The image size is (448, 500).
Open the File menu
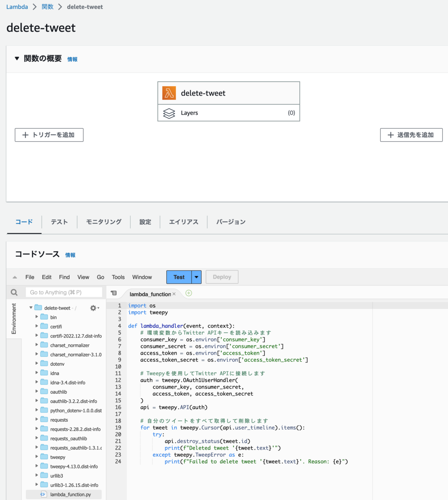30,277
